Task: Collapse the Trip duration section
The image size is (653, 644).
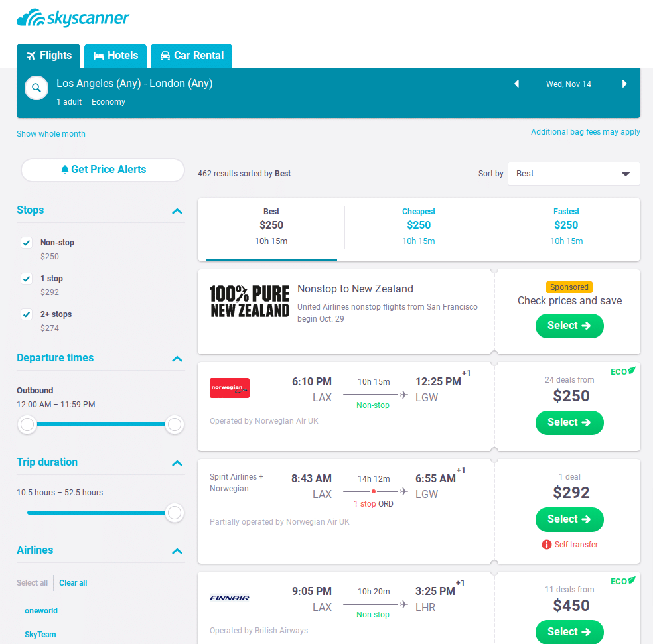Action: coord(177,463)
